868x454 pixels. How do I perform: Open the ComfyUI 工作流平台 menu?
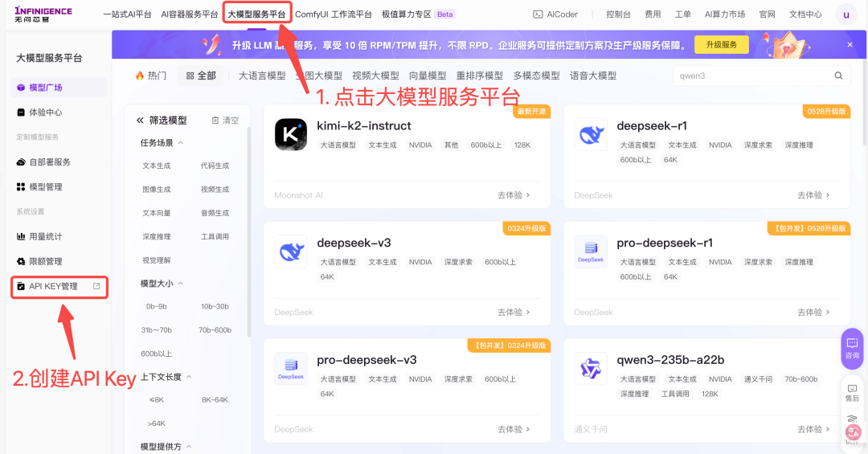[x=334, y=14]
